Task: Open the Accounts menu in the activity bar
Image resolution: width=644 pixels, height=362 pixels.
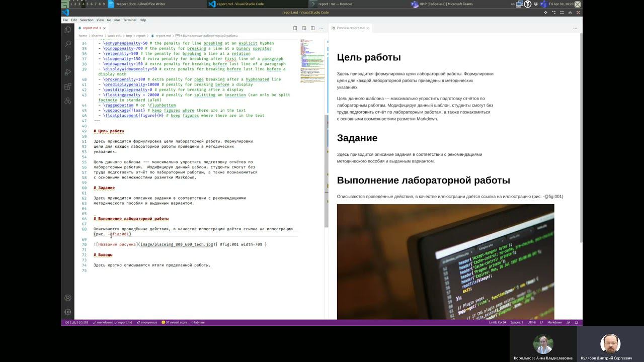Action: pos(68,298)
